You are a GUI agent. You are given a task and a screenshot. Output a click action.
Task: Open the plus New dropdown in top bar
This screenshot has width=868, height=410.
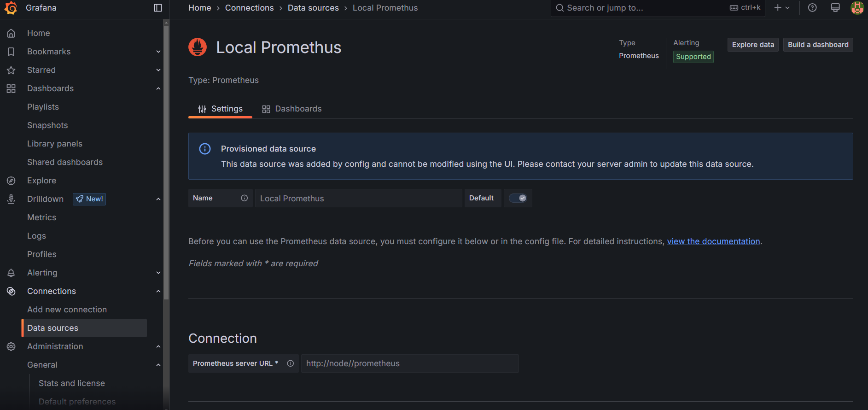click(x=782, y=8)
